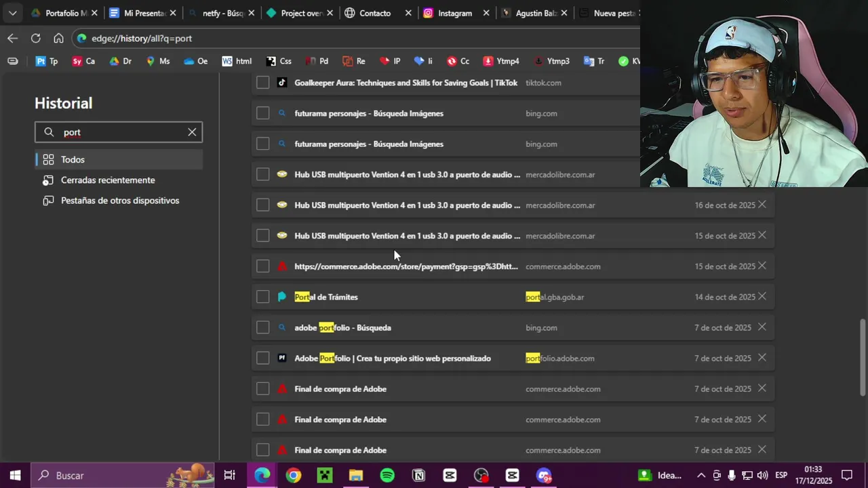Open the li bookmark

coord(423,61)
